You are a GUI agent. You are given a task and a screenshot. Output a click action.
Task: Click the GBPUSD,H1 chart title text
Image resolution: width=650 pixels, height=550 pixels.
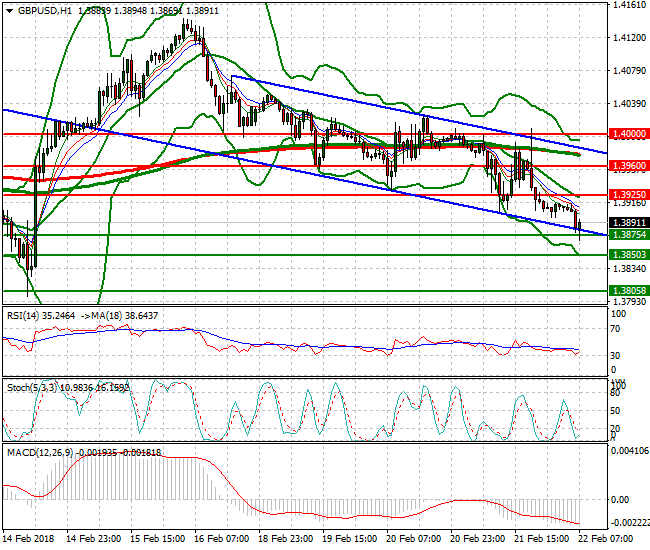pyautogui.click(x=45, y=11)
